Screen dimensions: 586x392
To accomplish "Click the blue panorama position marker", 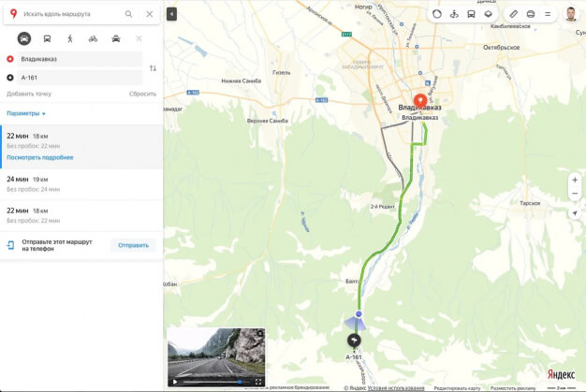I will [x=359, y=314].
